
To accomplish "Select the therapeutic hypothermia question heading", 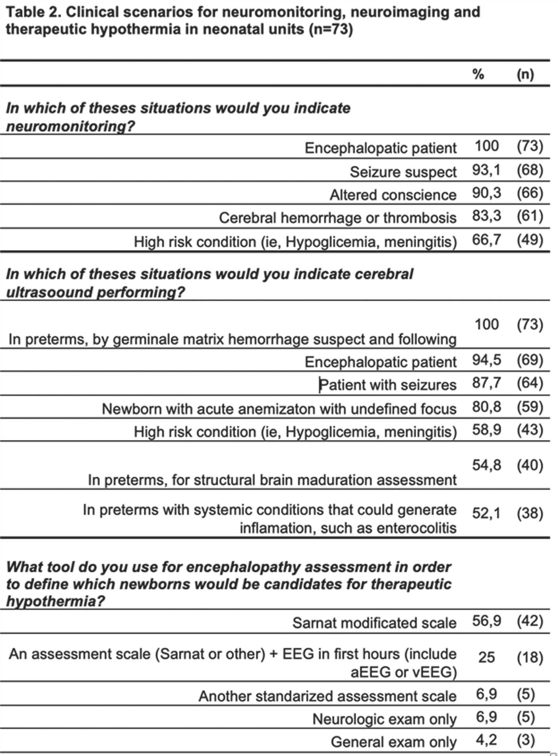I will point(229,584).
